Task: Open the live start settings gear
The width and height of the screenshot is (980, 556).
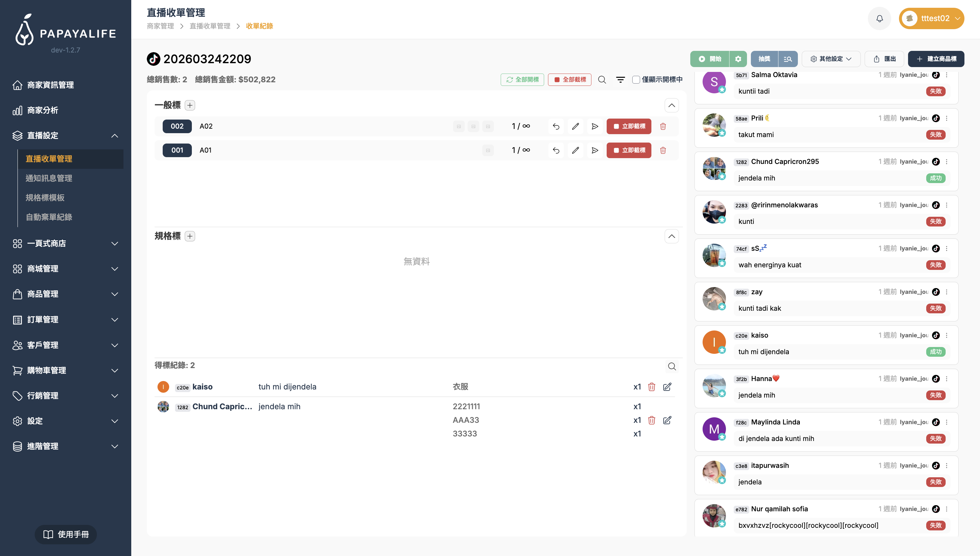Action: (x=738, y=59)
